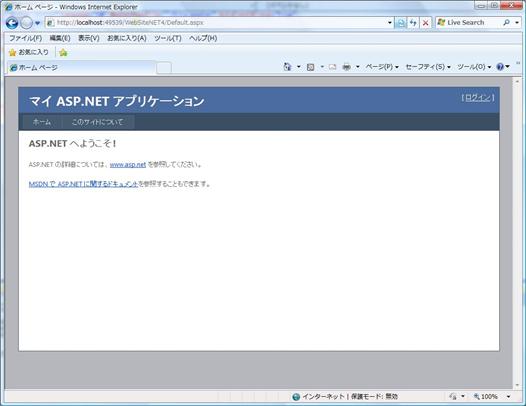Open the zoom level dropdown arrow

click(x=508, y=397)
